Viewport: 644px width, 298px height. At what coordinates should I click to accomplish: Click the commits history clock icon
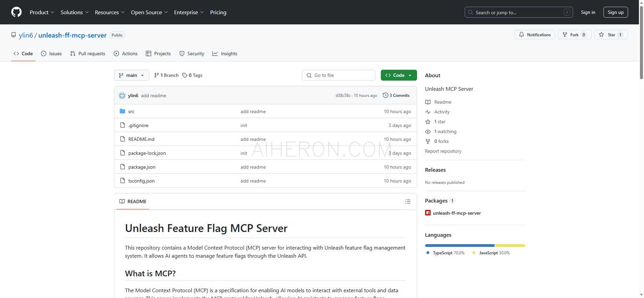pyautogui.click(x=385, y=95)
